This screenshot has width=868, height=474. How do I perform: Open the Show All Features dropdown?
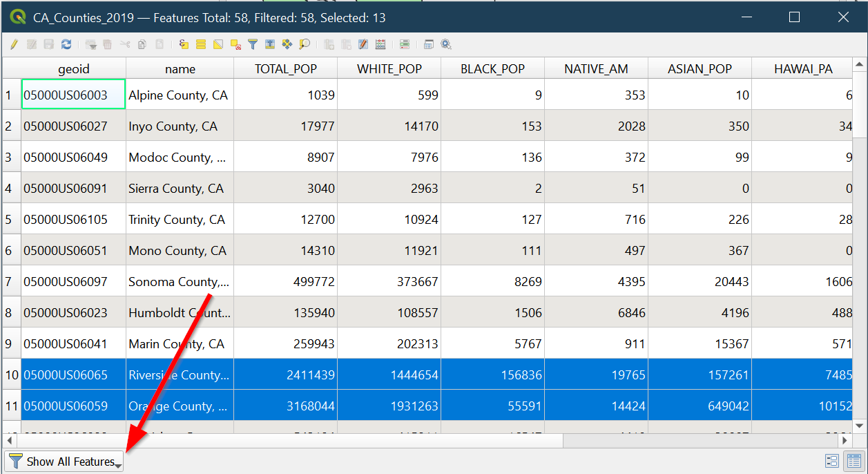[64, 462]
